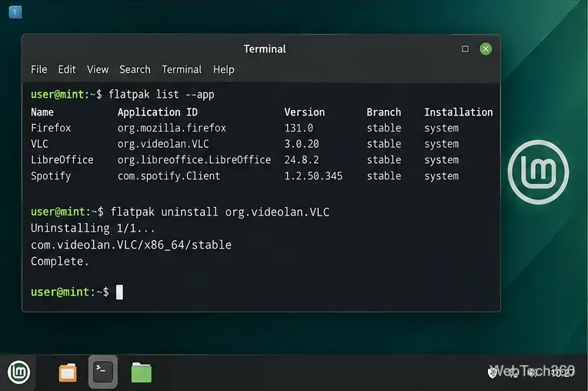Image resolution: width=588 pixels, height=391 pixels.
Task: Click the 'Name' column header
Action: coord(42,112)
